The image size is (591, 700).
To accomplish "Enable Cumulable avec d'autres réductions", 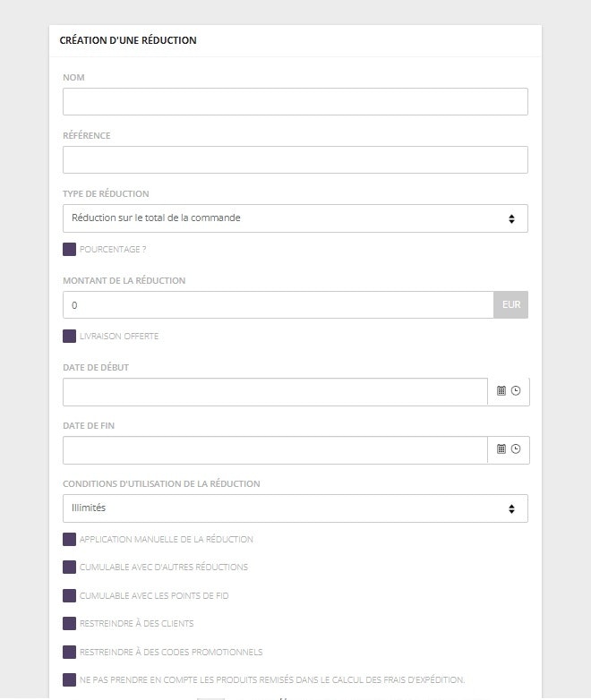I will pyautogui.click(x=69, y=568).
